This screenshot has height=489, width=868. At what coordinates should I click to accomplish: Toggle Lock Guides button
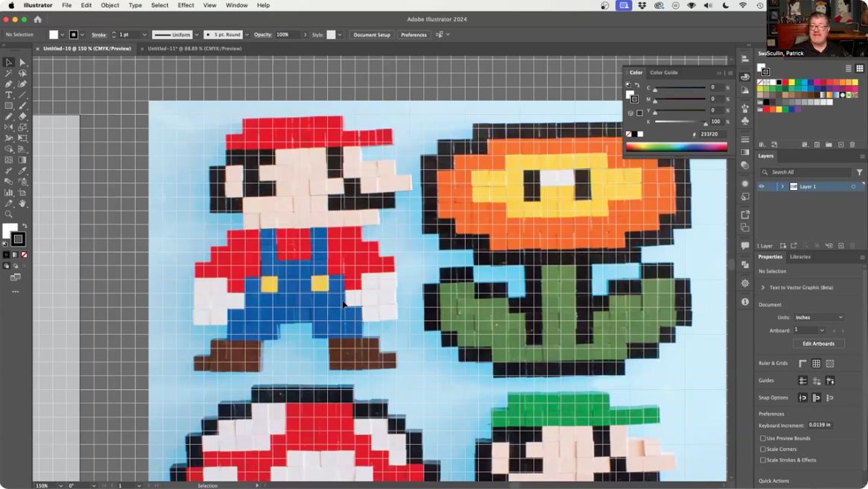[816, 380]
